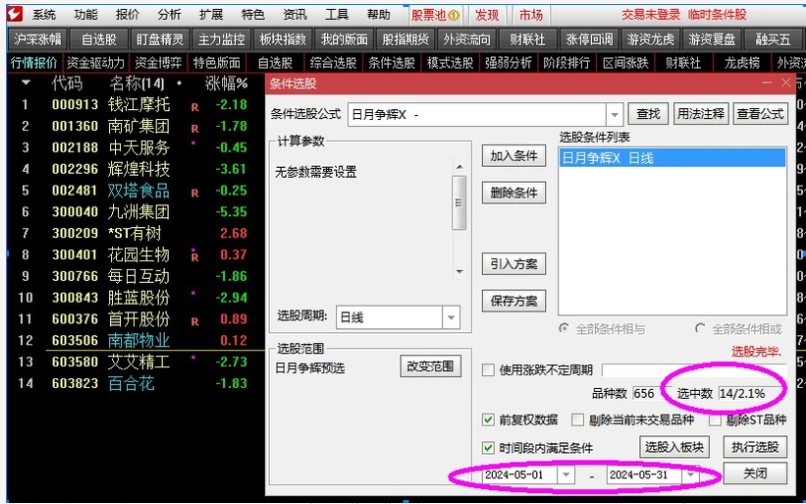Open the 分析 menu
This screenshot has height=504, width=806.
[169, 15]
